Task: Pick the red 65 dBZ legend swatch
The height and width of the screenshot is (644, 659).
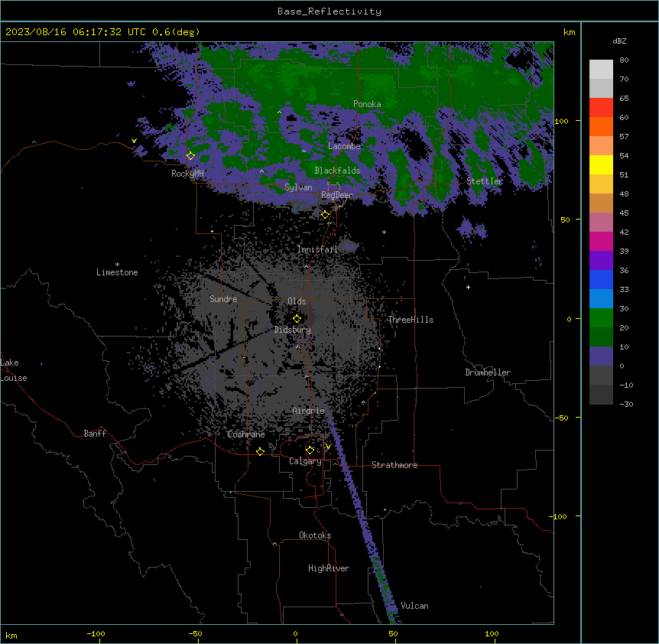Action: [x=601, y=107]
